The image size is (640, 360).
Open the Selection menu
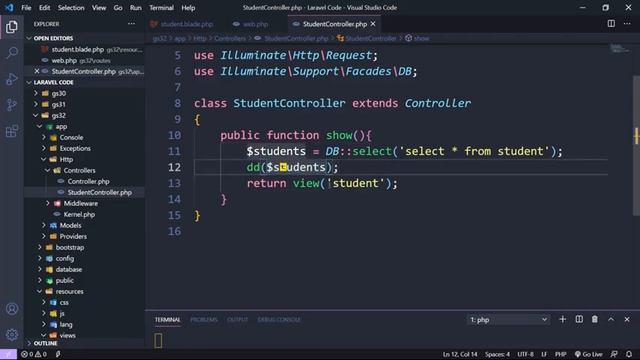pyautogui.click(x=71, y=7)
